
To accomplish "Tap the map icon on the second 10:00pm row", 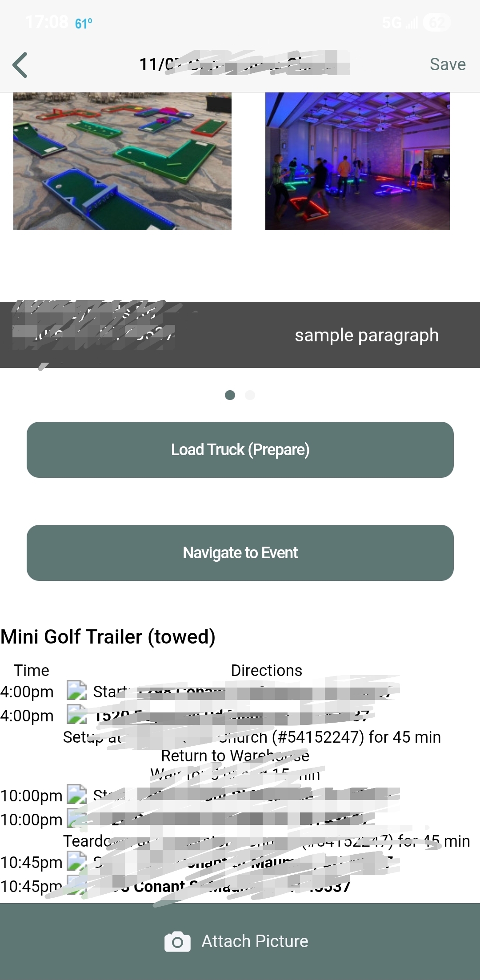I will (x=76, y=819).
